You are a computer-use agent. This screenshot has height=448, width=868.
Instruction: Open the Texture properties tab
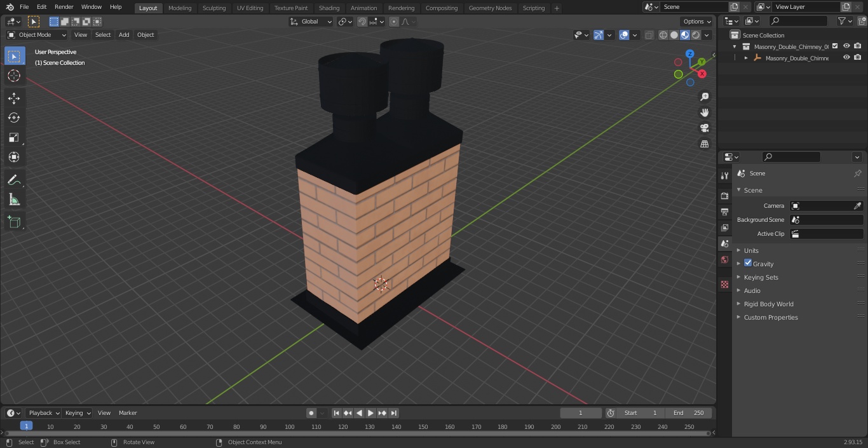tap(724, 284)
